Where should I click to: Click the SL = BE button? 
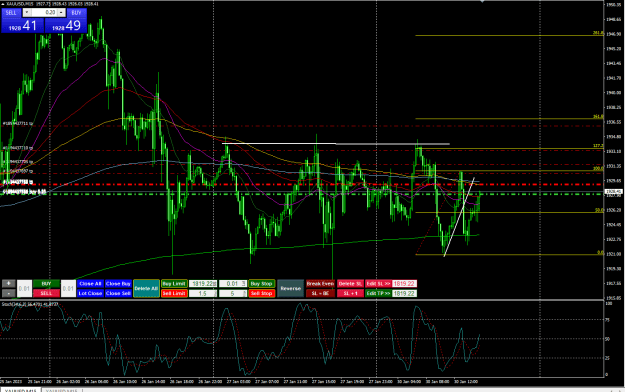(320, 293)
